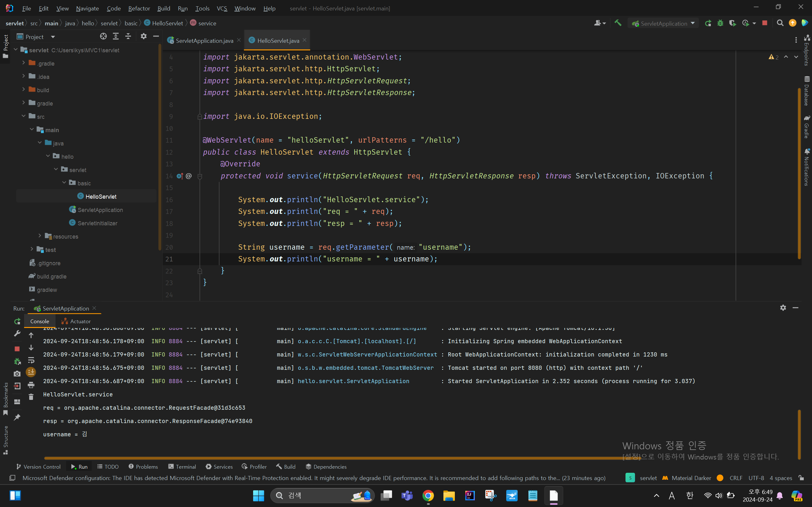
Task: Clear the console with the trash icon
Action: coord(31,397)
